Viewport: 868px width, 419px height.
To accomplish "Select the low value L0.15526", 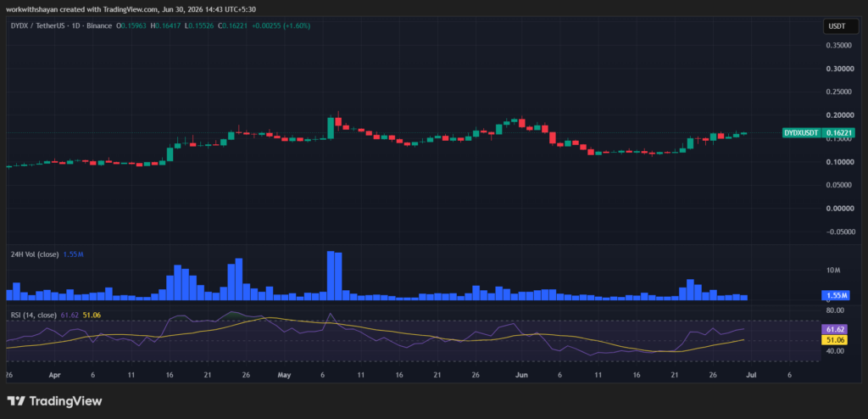I will point(200,25).
